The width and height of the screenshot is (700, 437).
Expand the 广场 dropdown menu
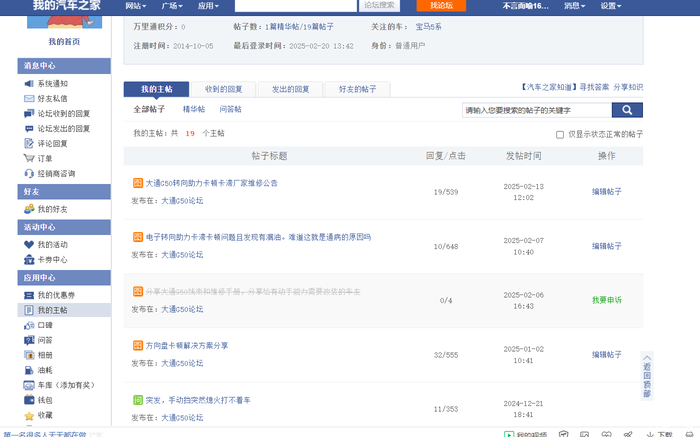172,6
